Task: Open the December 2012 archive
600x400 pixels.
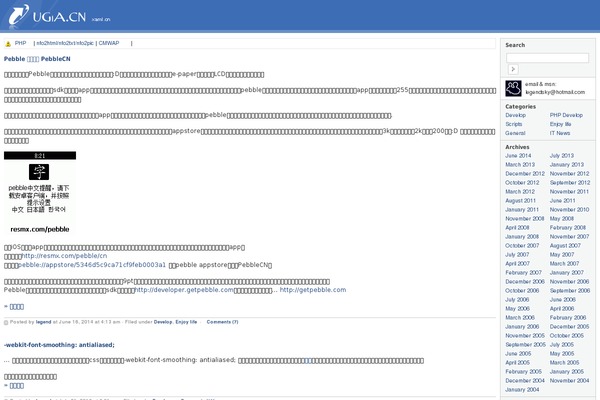Action: click(x=525, y=174)
